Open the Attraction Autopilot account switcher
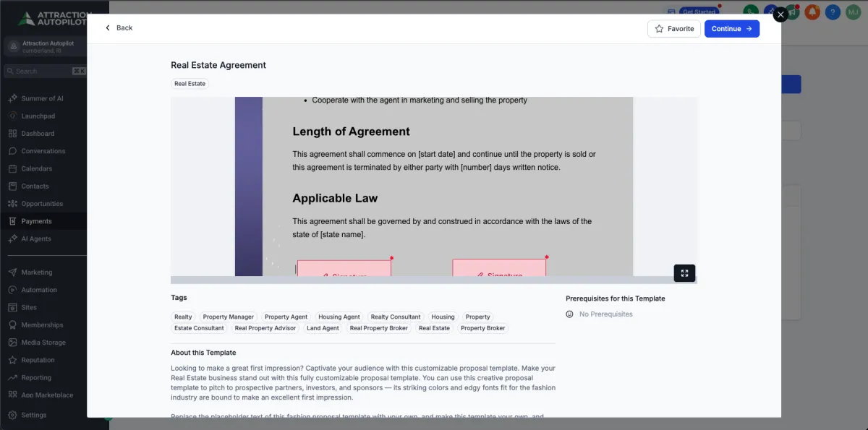868x430 pixels. 44,47
